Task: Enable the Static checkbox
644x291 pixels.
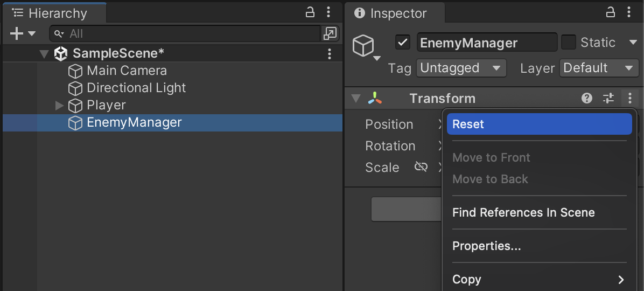Action: [x=569, y=43]
